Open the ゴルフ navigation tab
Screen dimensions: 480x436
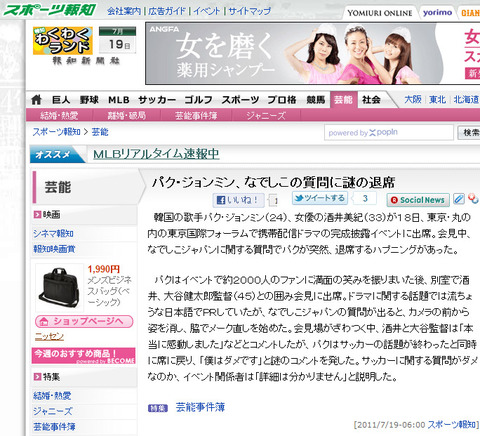tap(198, 99)
